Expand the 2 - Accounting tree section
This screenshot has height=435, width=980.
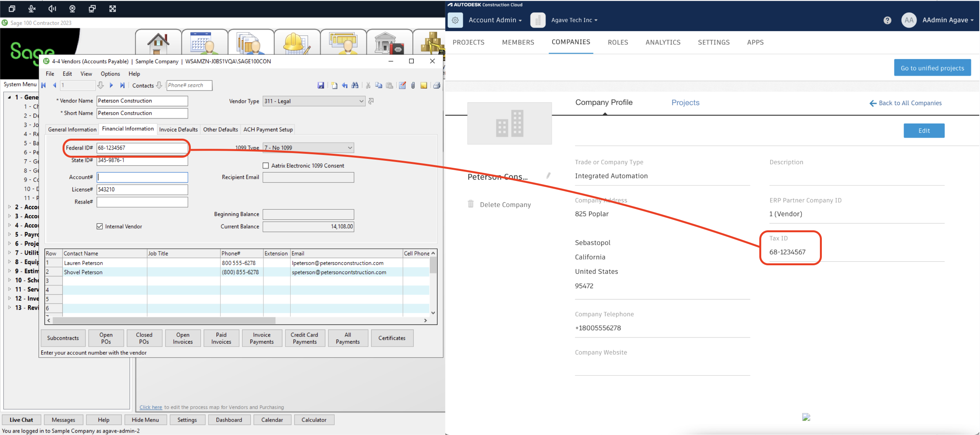tap(10, 207)
